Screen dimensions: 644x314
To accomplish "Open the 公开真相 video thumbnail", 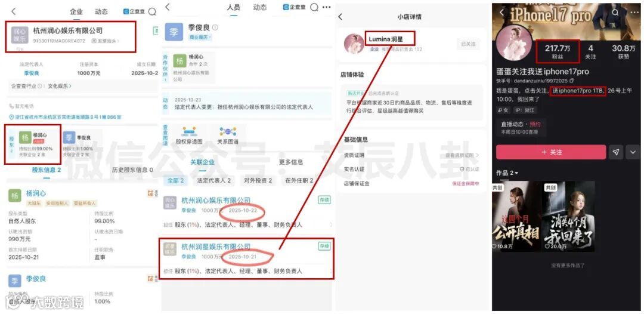I will click(x=516, y=216).
